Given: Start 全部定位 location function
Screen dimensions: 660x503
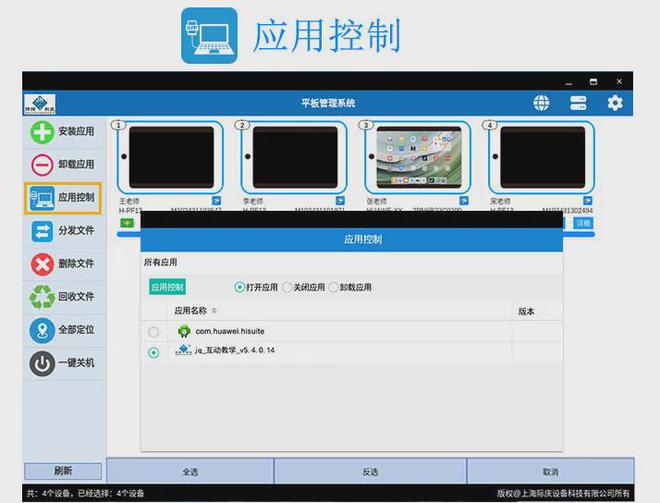Looking at the screenshot, I should click(63, 330).
